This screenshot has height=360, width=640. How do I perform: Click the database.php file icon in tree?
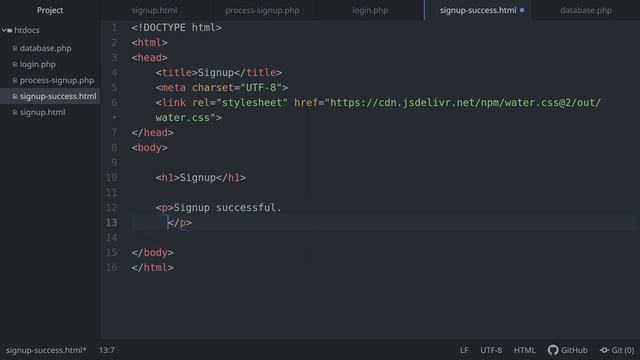pyautogui.click(x=15, y=48)
